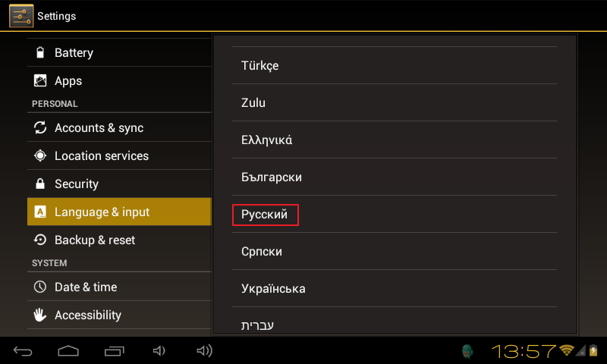Select Türkçe language
The image size is (607, 364).
tap(394, 65)
